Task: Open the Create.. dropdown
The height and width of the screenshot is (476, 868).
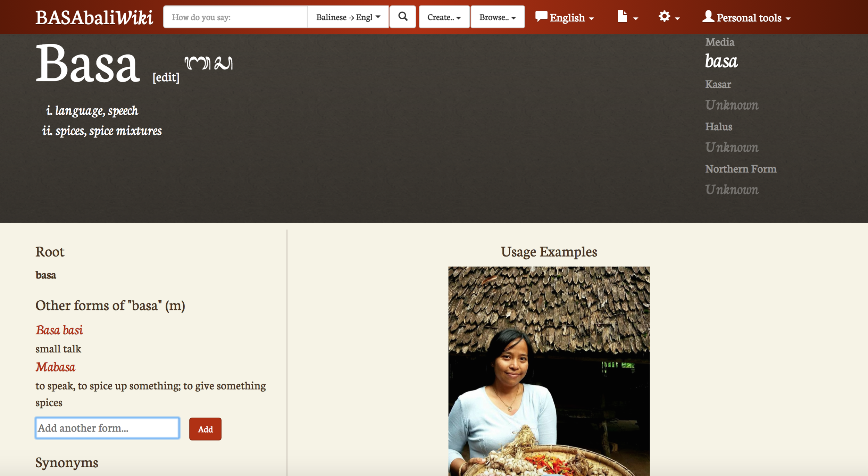Action: click(444, 17)
